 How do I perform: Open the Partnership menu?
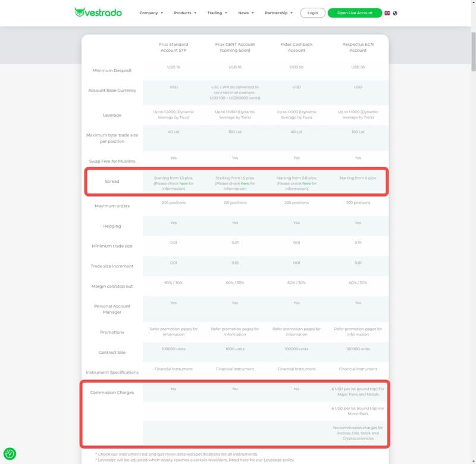pos(278,13)
